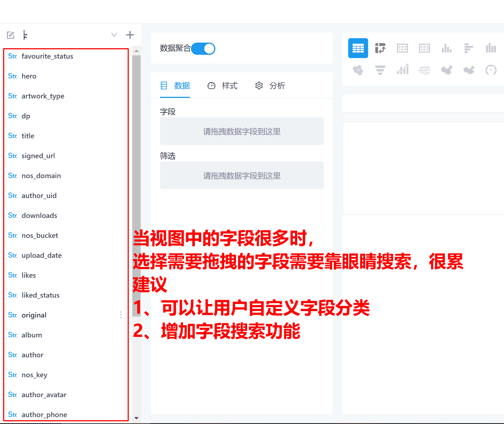Select the gauge chart icon
The width and height of the screenshot is (504, 424).
pos(491,70)
